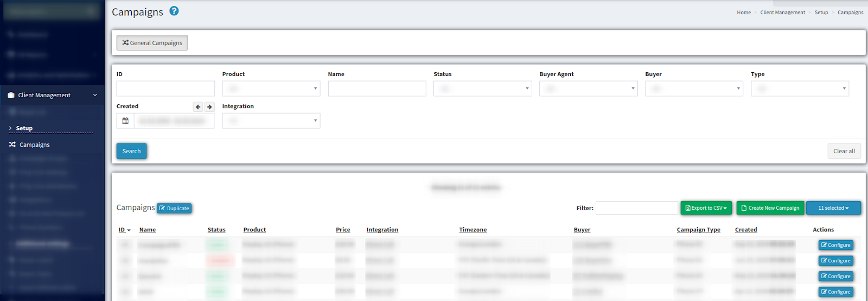Screen dimensions: 868x301
Task: Expand the Product filter dropdown
Action: click(271, 89)
